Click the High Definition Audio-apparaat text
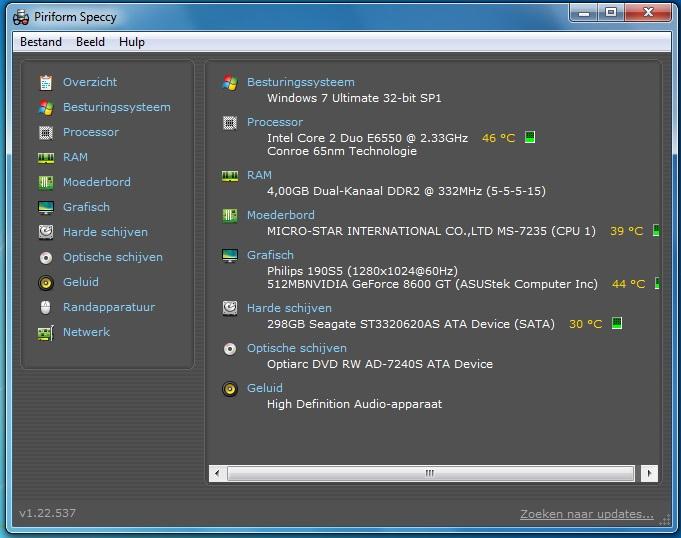 pyautogui.click(x=354, y=404)
